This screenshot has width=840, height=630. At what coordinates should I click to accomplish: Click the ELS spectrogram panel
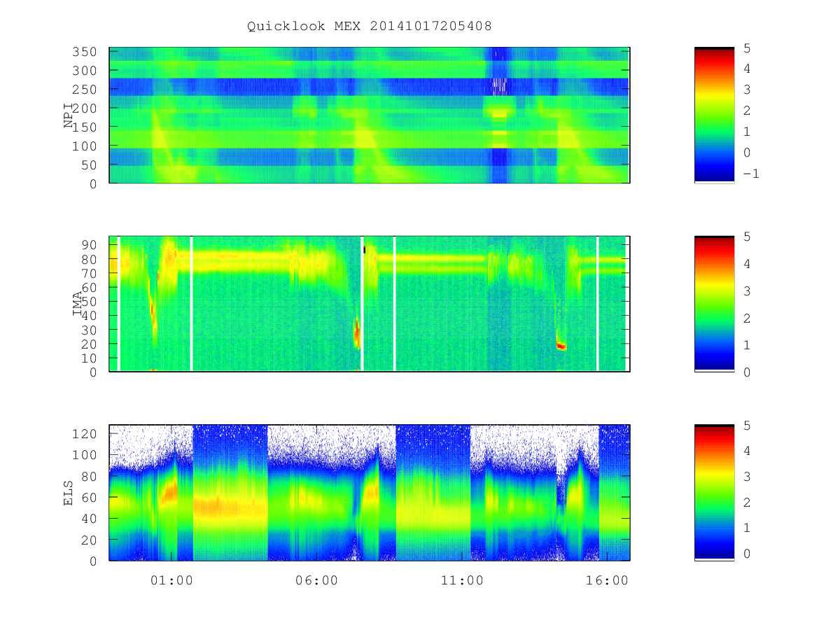coord(370,493)
